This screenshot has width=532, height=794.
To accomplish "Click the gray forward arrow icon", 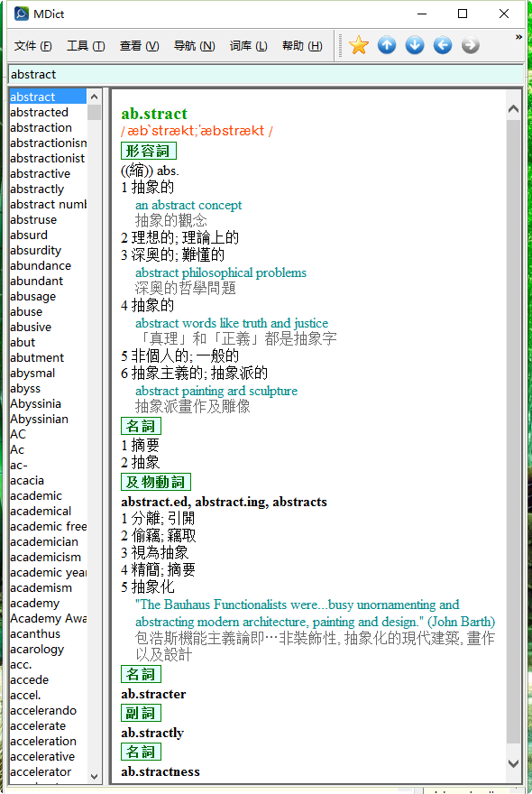I will pos(471,45).
